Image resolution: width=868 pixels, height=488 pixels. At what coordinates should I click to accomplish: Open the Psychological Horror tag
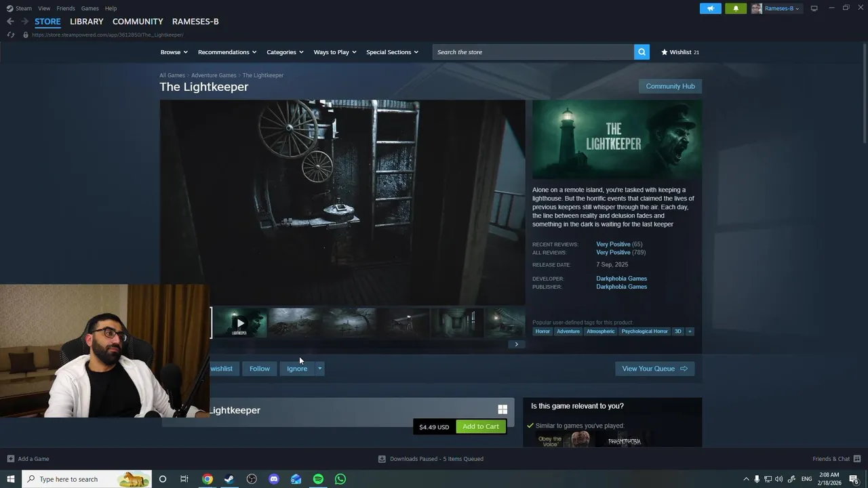644,331
